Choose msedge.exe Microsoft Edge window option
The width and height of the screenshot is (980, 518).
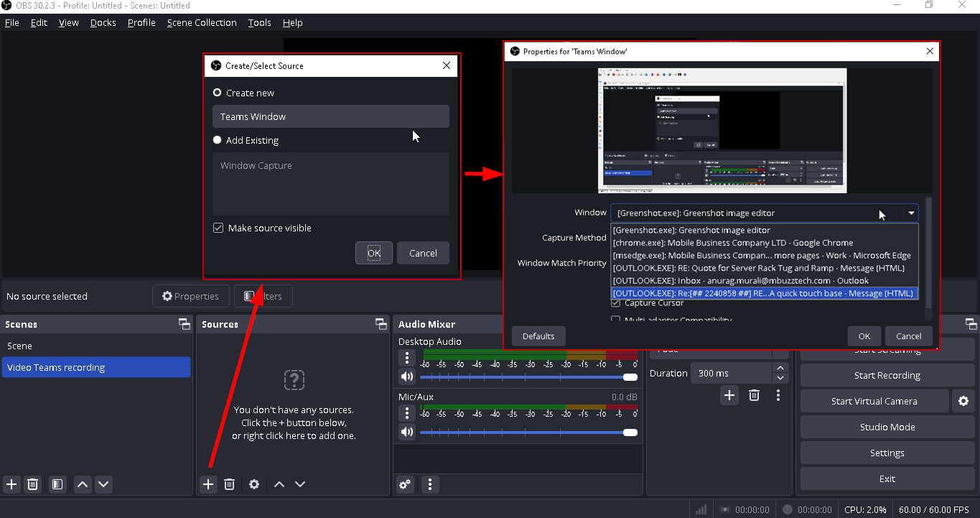(765, 255)
